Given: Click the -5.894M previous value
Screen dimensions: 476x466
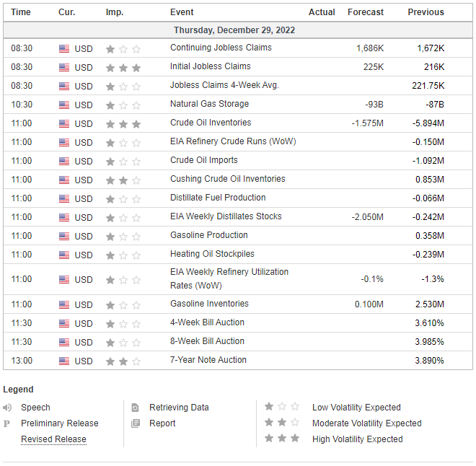Looking at the screenshot, I should tap(428, 123).
